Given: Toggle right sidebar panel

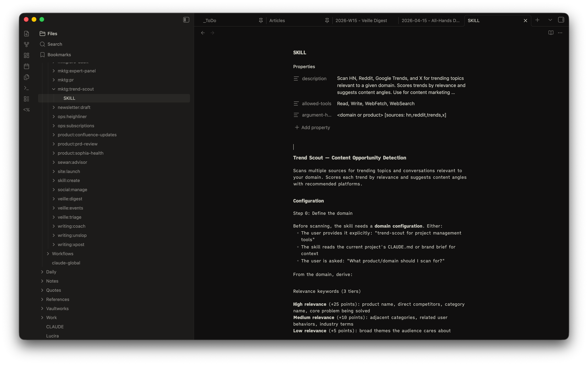Looking at the screenshot, I should click(561, 20).
